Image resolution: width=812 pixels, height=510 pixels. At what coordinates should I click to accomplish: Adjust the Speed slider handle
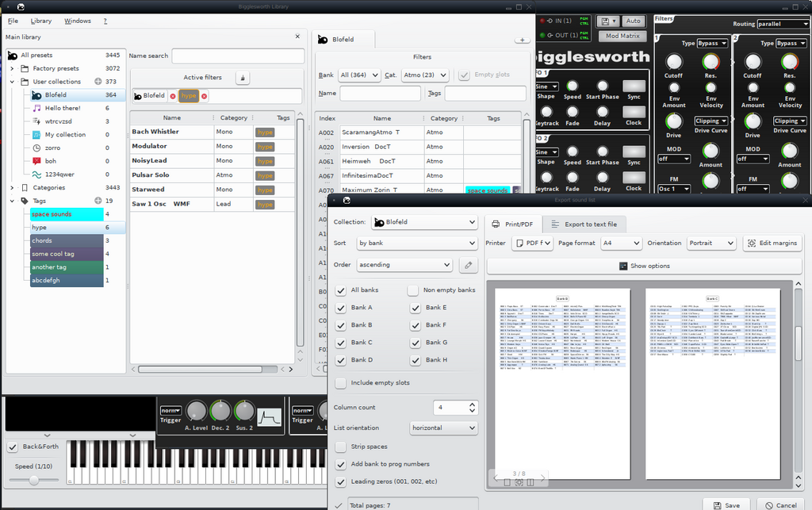(34, 481)
